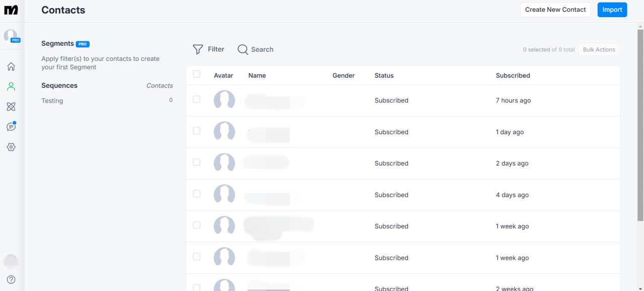This screenshot has height=291, width=644.
Task: Tick the checkbox on the '2 days ago' contact row
Action: coord(197,162)
